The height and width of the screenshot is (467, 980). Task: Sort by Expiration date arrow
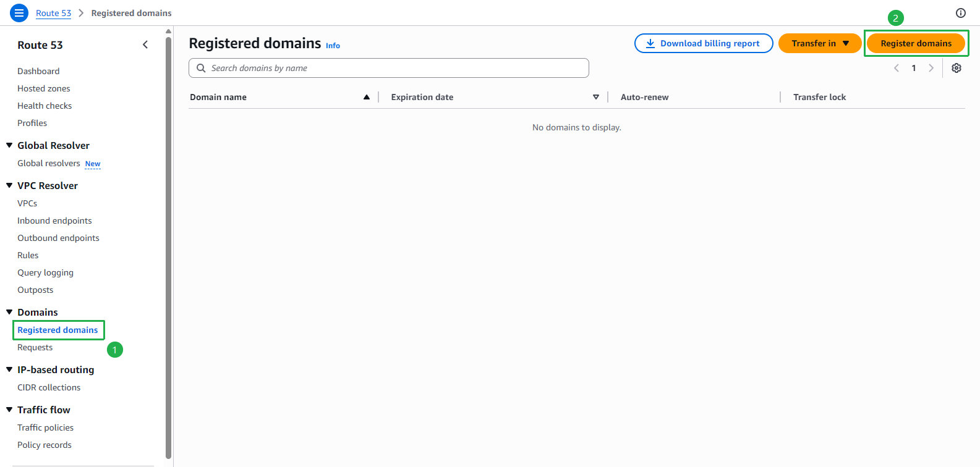pos(596,97)
